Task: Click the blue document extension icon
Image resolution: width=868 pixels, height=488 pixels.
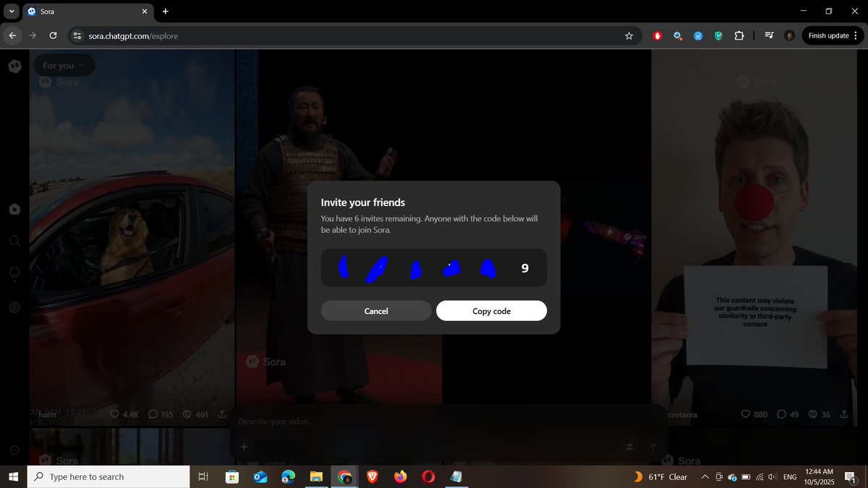Action: pyautogui.click(x=698, y=35)
